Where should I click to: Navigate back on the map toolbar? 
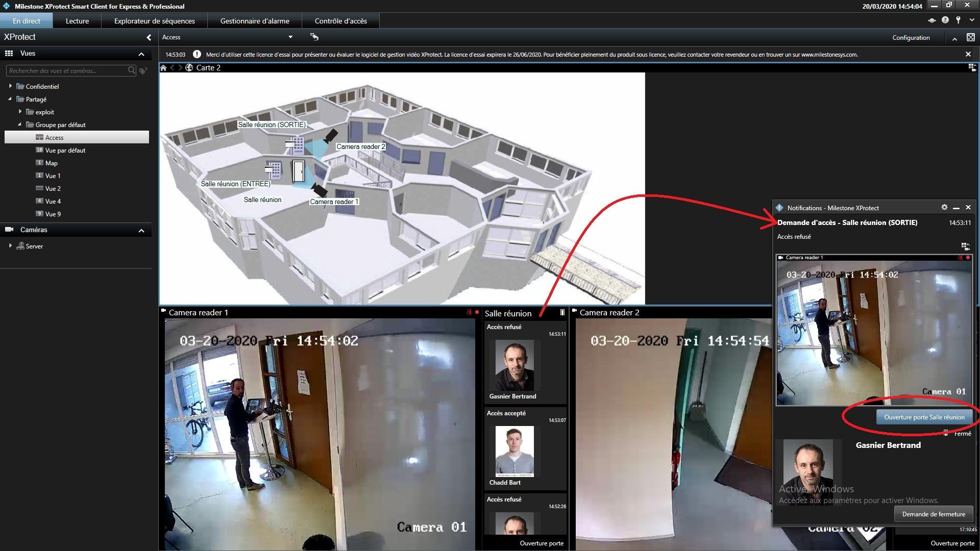(173, 68)
